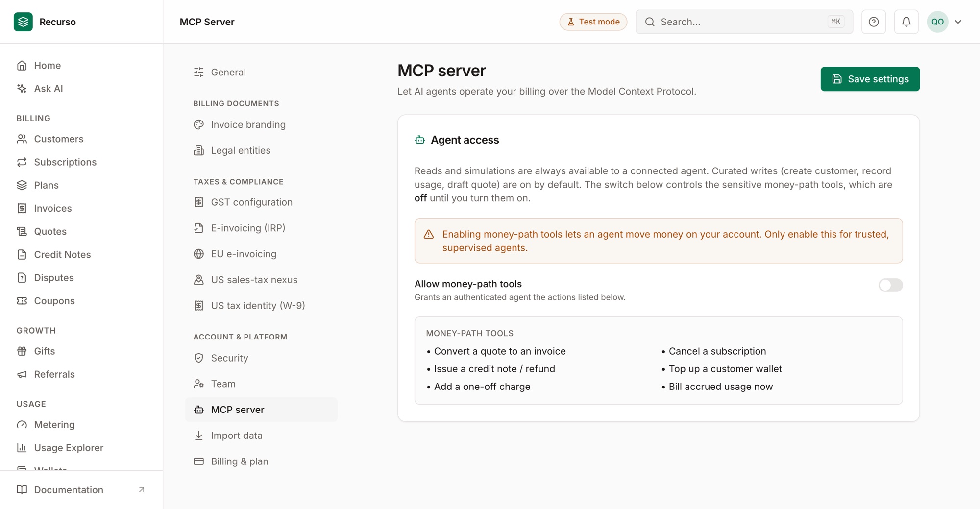Click the Usage Explorer chart icon
Image resolution: width=980 pixels, height=509 pixels.
pos(22,448)
